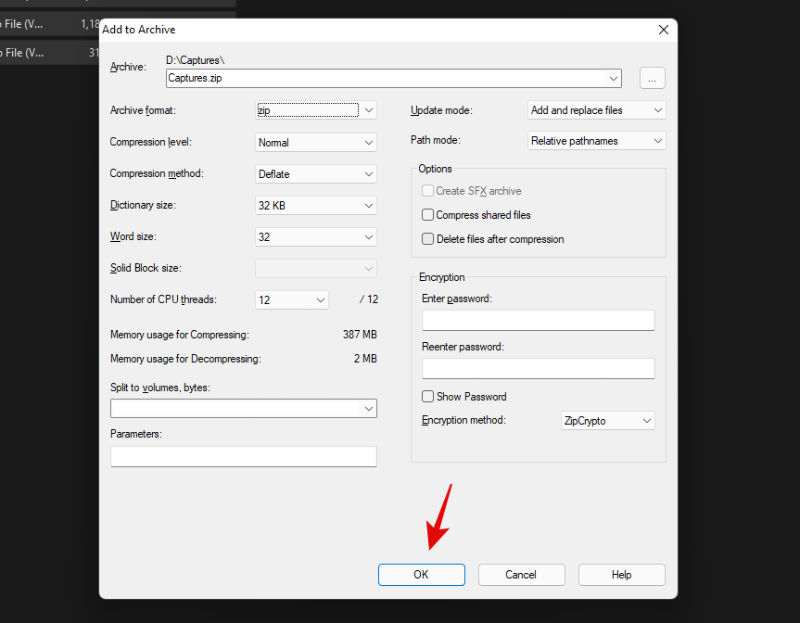Open the Compression method dropdown
This screenshot has height=623, width=800.
click(x=316, y=174)
